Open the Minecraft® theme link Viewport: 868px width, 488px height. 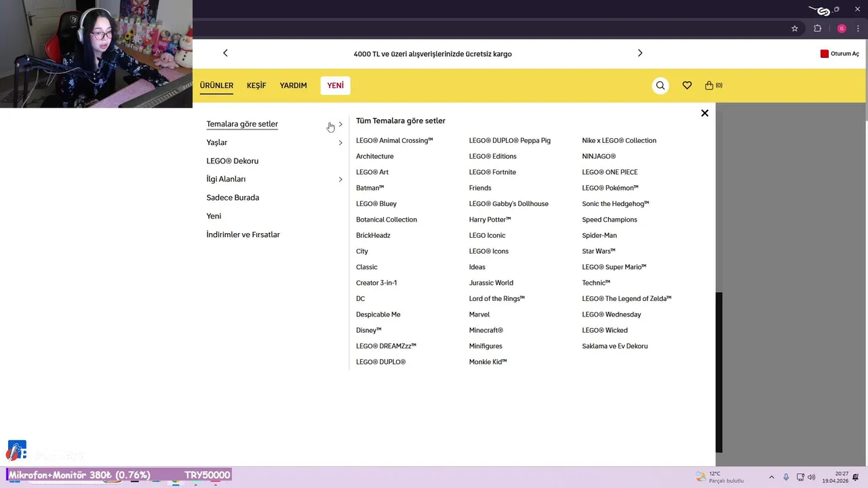[x=486, y=330]
